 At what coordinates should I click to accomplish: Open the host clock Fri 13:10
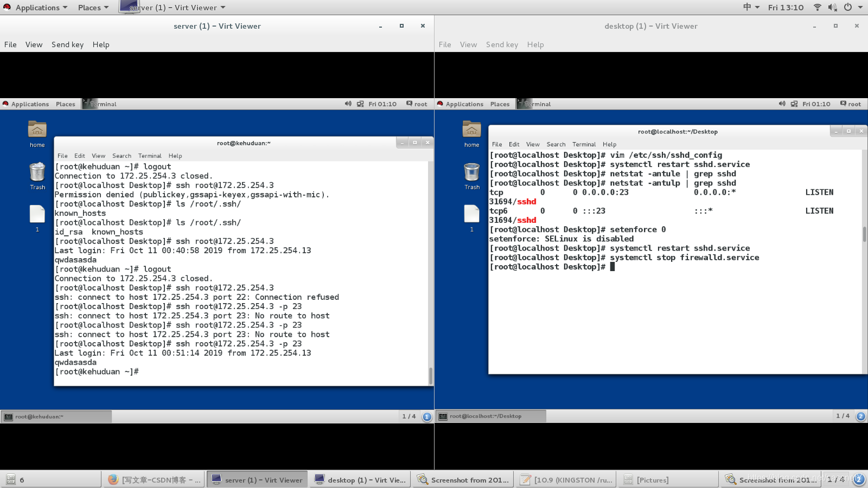pos(786,8)
